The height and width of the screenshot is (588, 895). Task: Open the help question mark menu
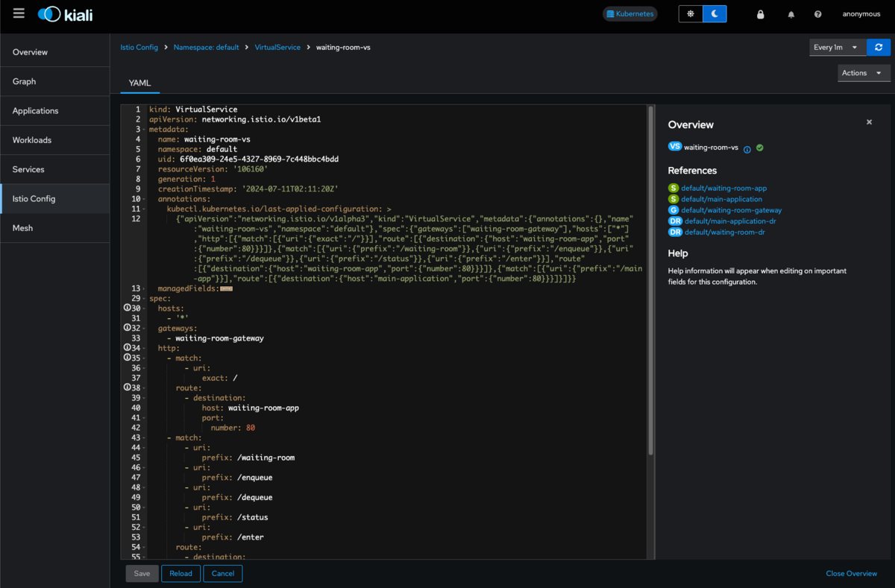pos(818,14)
